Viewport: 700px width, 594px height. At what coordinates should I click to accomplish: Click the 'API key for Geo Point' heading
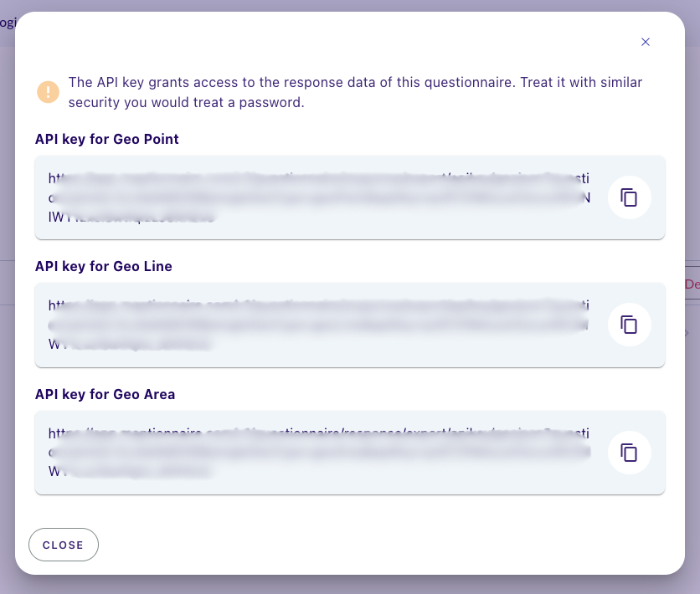(x=106, y=139)
